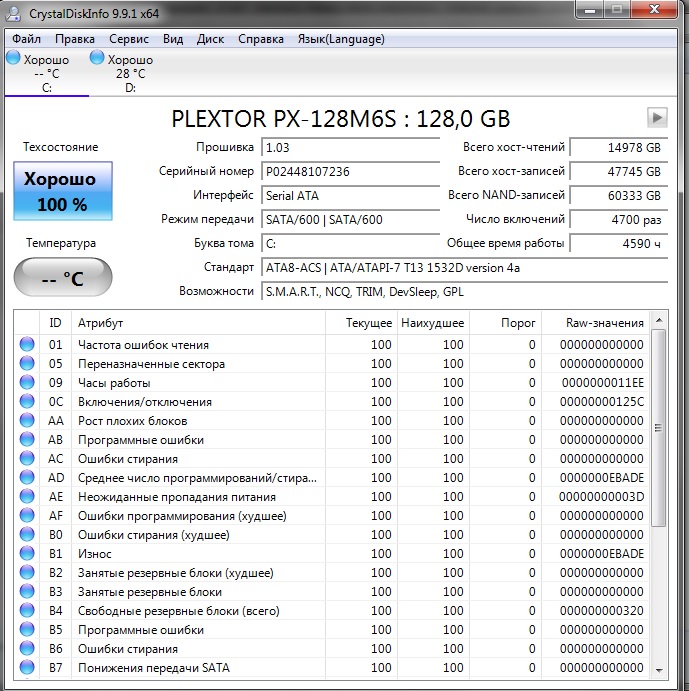The width and height of the screenshot is (689, 691).
Task: Click the PLEXTOR PX-128M6S model title
Action: (340, 119)
